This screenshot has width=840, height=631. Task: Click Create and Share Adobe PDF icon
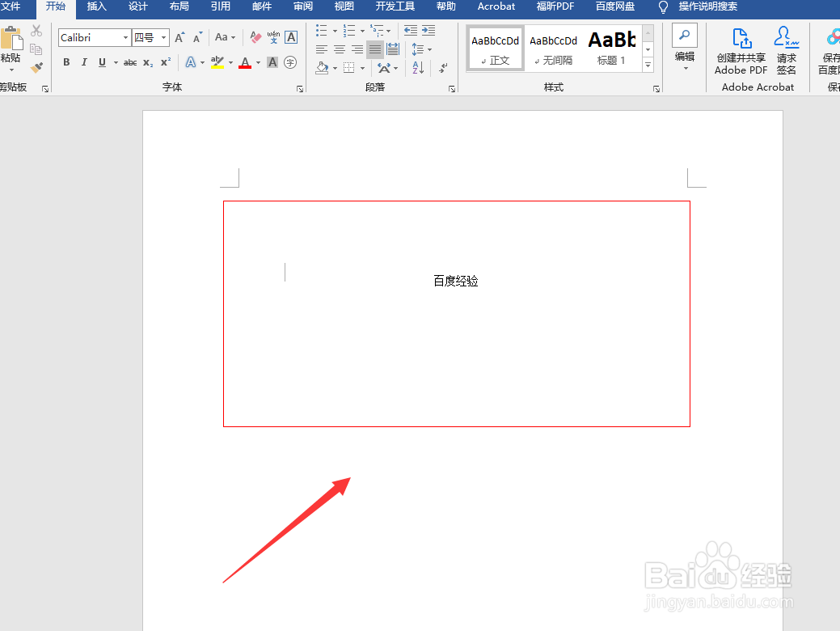click(x=742, y=39)
